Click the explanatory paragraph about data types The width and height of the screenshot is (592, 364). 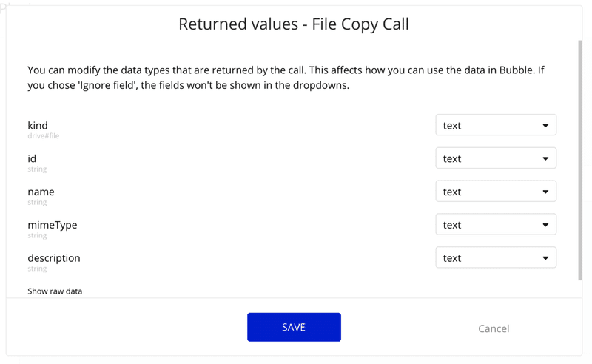286,78
